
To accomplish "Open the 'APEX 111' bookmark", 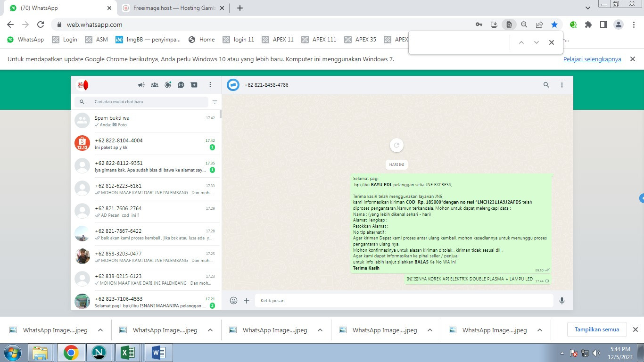I will click(x=319, y=40).
